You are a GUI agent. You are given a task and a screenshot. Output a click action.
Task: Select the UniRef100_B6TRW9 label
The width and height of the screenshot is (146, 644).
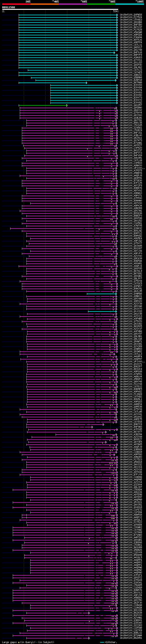[x=131, y=83]
